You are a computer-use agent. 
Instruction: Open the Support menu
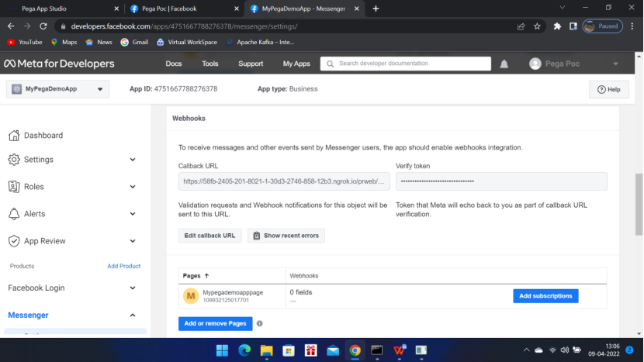[251, 64]
